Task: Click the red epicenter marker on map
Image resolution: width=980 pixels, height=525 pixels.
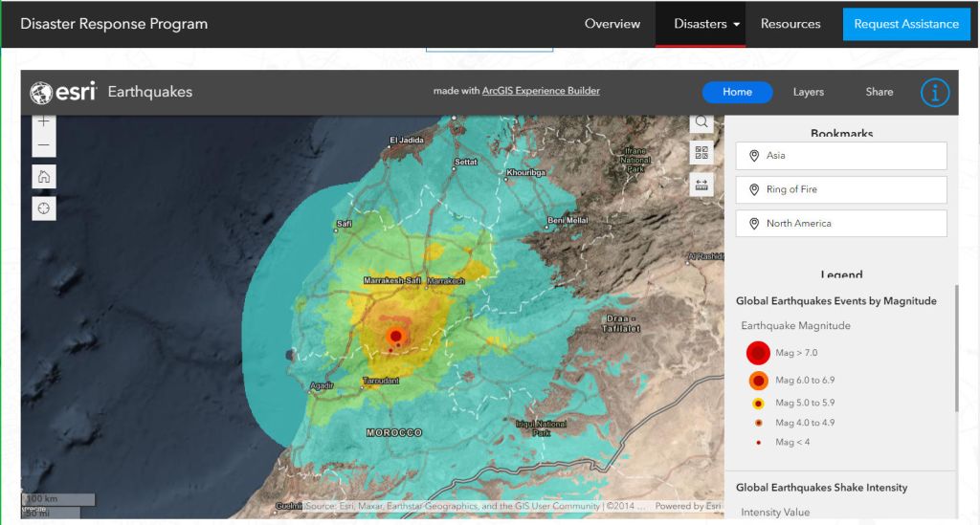Action: point(395,336)
